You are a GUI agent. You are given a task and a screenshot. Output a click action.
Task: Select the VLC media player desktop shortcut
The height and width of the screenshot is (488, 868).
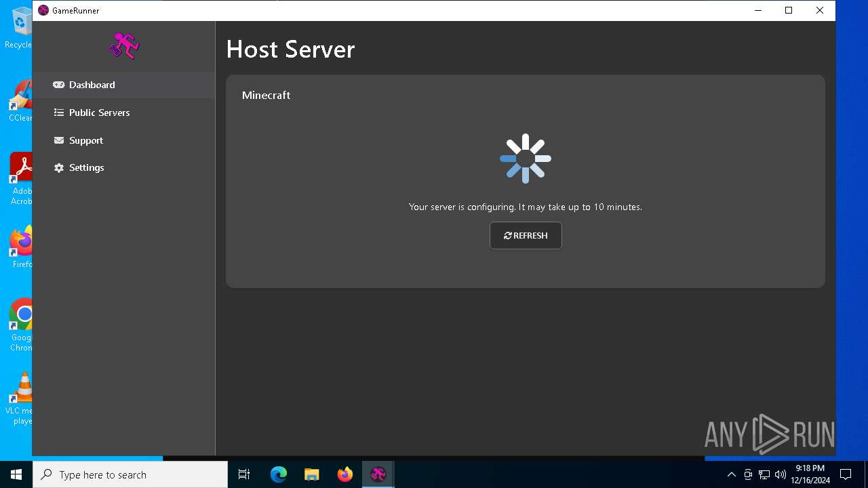pyautogui.click(x=20, y=399)
